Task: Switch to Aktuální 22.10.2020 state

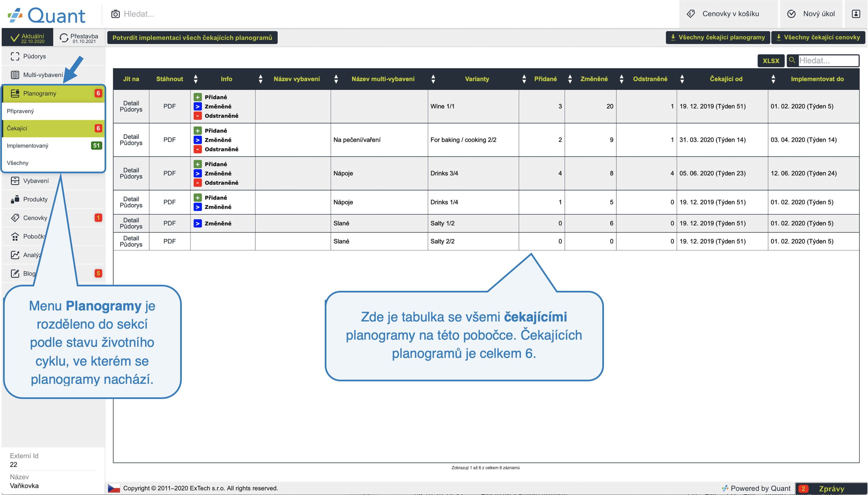Action: pyautogui.click(x=28, y=38)
